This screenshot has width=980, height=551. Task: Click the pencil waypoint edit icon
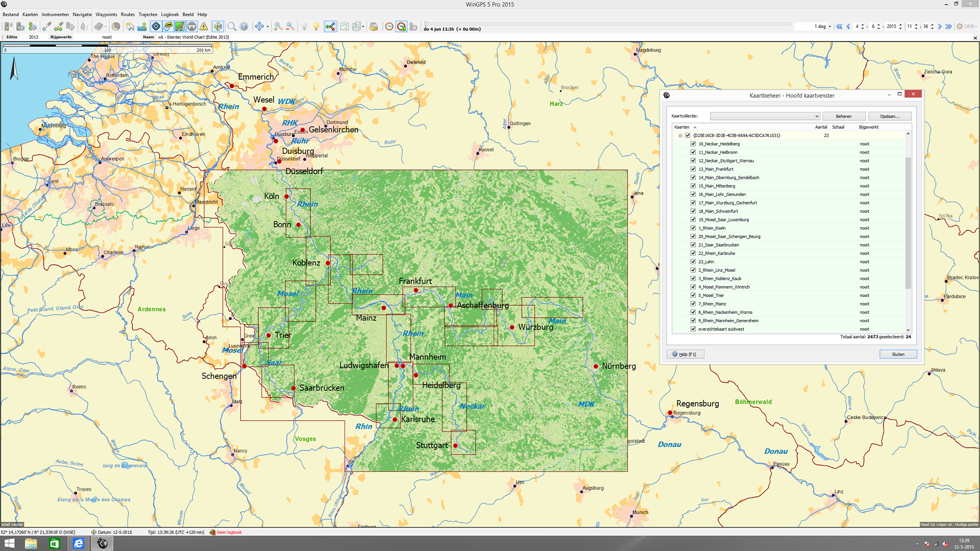tap(47, 26)
